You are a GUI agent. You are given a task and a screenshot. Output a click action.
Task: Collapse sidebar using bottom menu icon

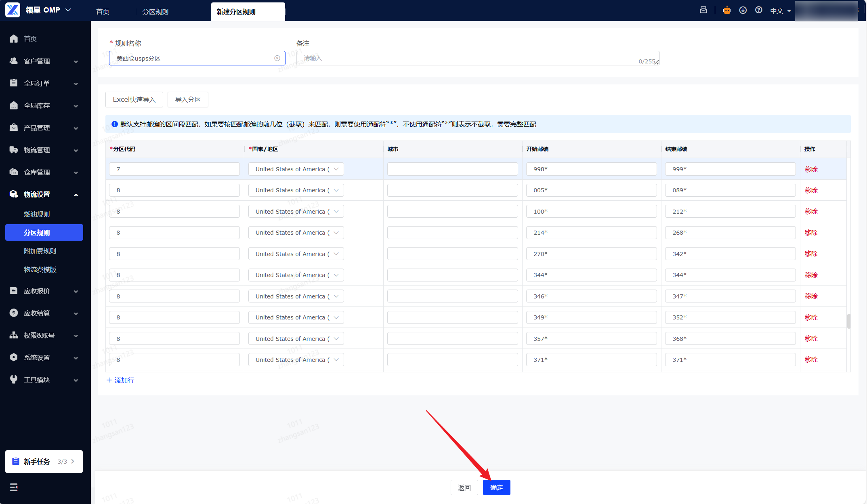coord(14,487)
